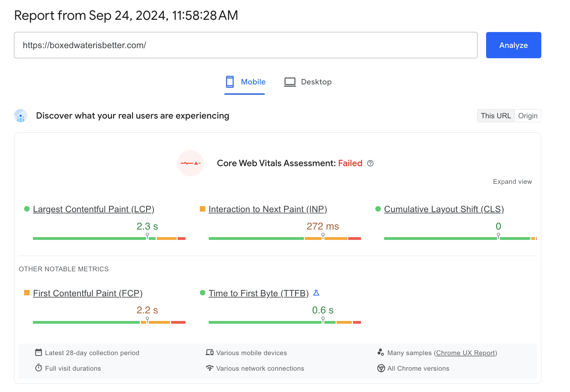The width and height of the screenshot is (570, 392).
Task: Click the desktop laptop icon
Action: [290, 82]
